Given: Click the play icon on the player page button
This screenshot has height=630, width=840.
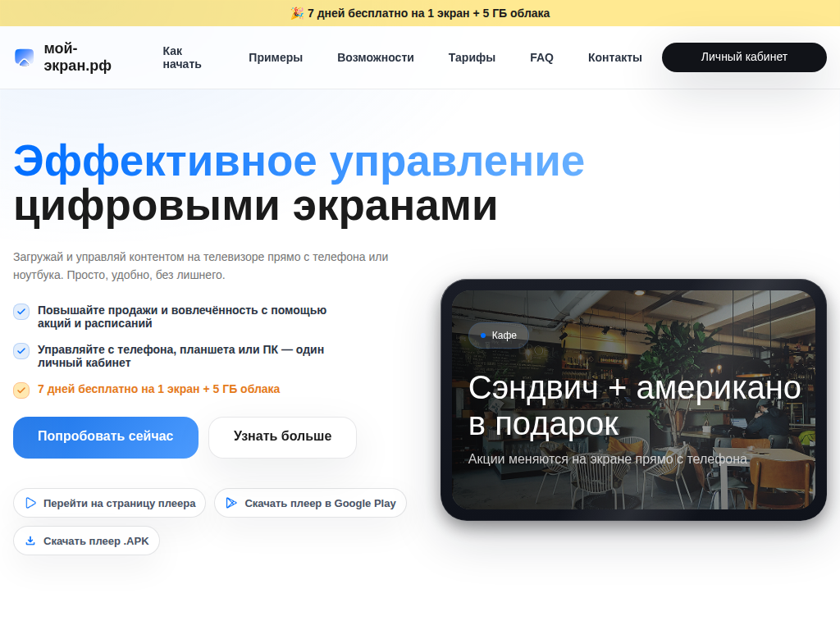Looking at the screenshot, I should pyautogui.click(x=30, y=503).
